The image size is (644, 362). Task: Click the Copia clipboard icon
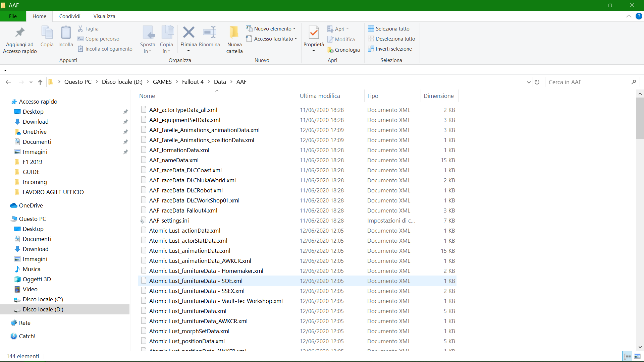(47, 36)
